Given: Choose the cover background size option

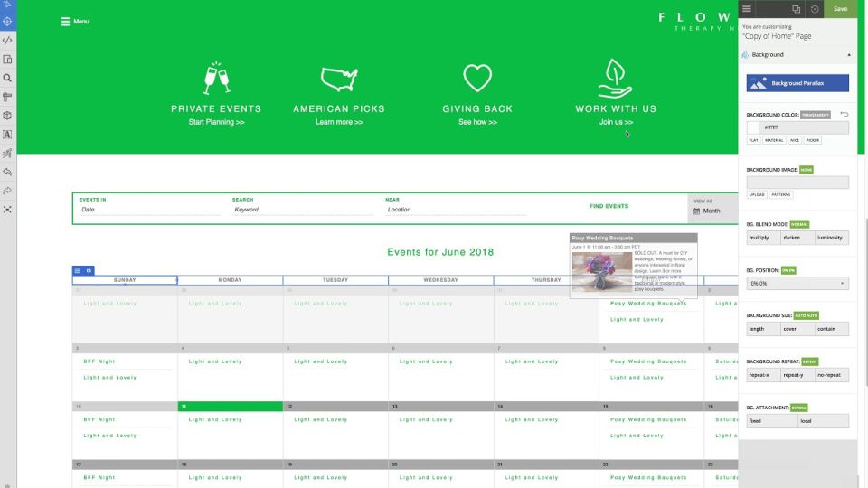Looking at the screenshot, I should click(797, 329).
